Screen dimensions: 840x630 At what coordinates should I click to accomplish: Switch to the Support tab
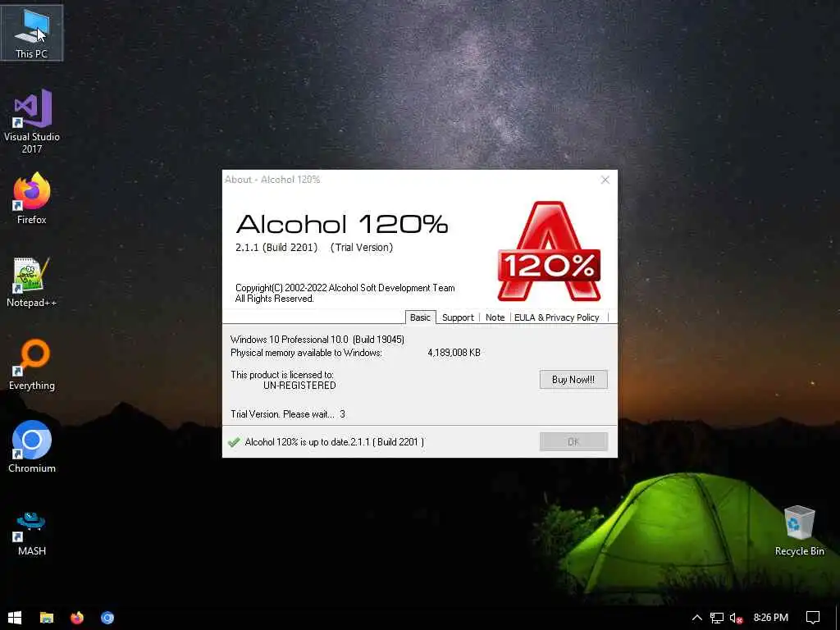[x=458, y=317]
